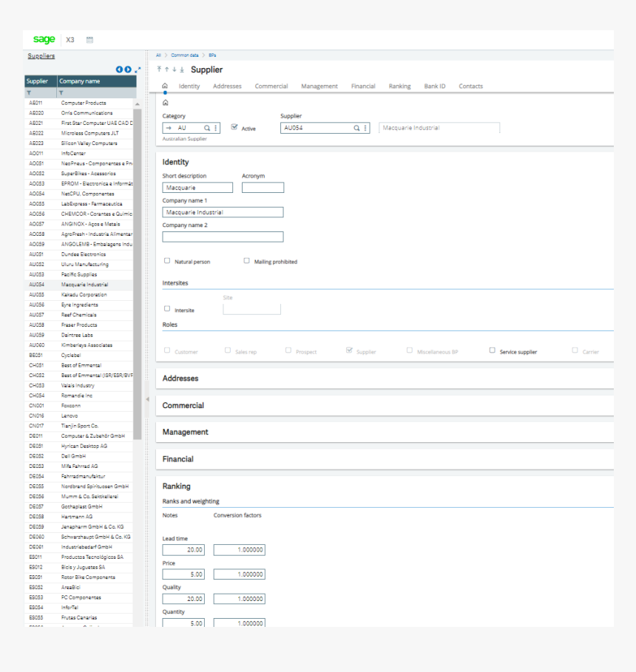Toggle the Active checkbox
This screenshot has width=636, height=672.
234,127
